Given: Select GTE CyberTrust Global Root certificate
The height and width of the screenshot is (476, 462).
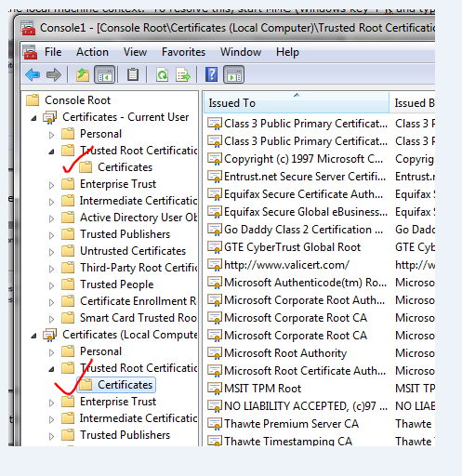Looking at the screenshot, I should pos(293,247).
